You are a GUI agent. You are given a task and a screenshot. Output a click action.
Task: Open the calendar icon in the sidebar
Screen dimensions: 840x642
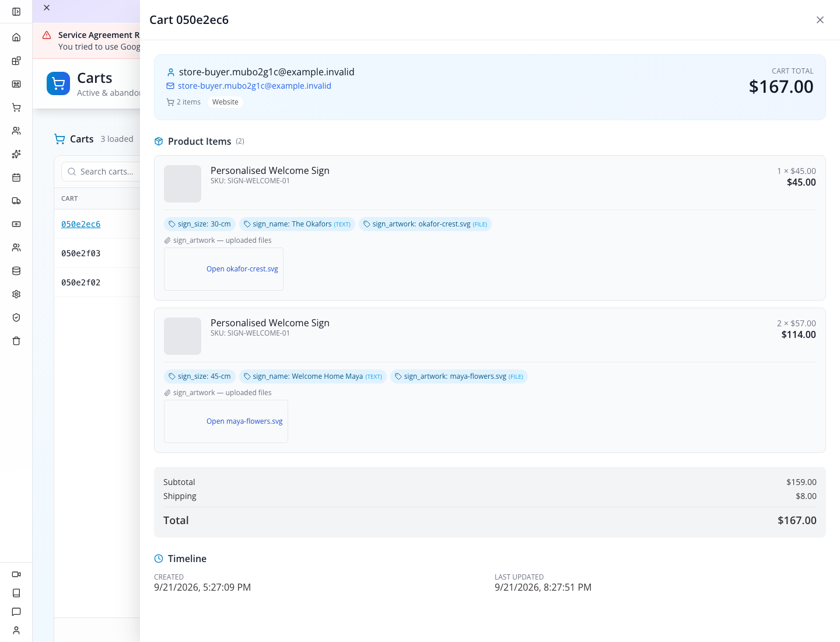tap(16, 177)
